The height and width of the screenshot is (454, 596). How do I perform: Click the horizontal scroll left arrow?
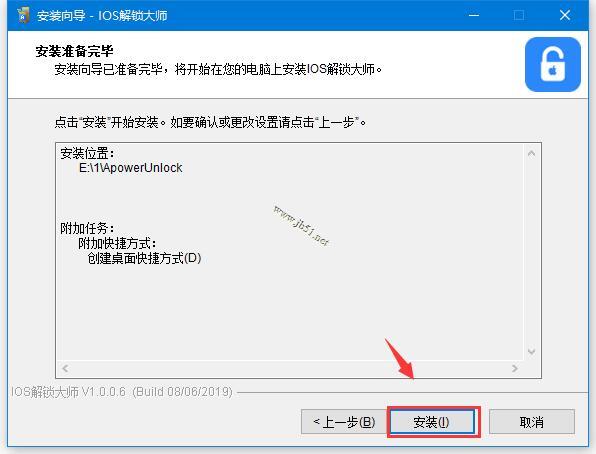tap(65, 368)
